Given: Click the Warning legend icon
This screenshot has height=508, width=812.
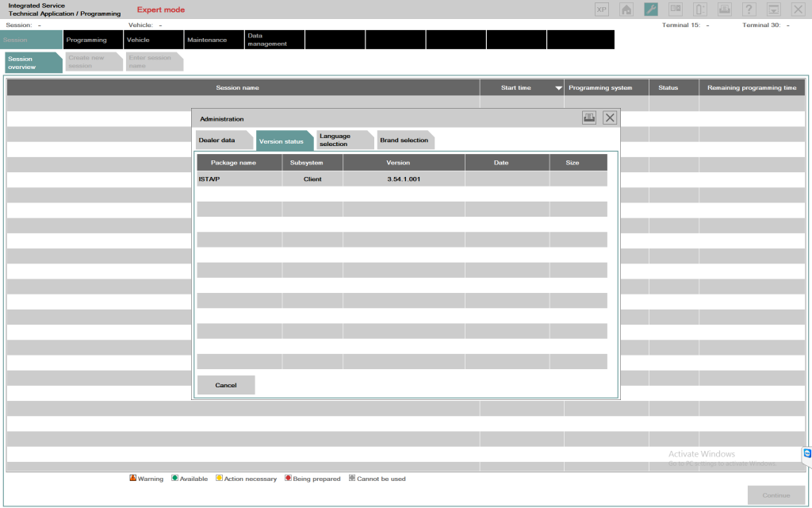Looking at the screenshot, I should coord(133,478).
